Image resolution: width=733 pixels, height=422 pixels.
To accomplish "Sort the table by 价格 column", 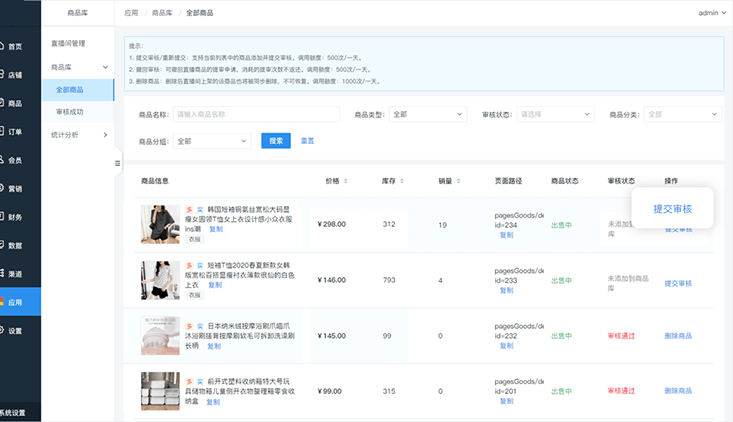I will [336, 181].
